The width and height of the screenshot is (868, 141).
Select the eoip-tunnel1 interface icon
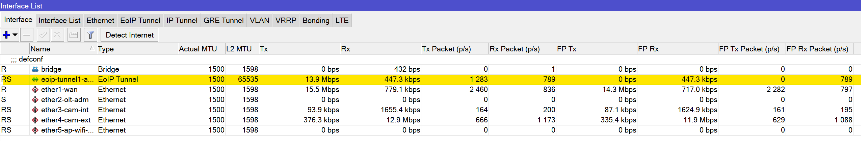click(x=35, y=79)
